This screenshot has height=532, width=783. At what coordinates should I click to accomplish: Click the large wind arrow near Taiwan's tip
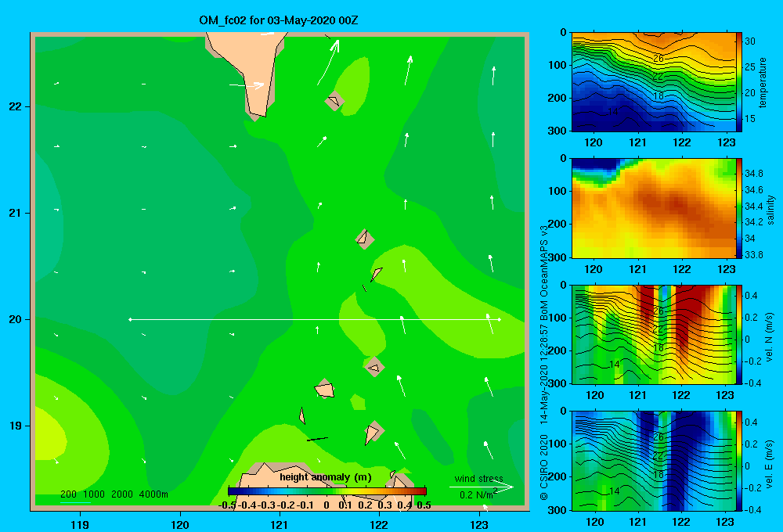[329, 63]
